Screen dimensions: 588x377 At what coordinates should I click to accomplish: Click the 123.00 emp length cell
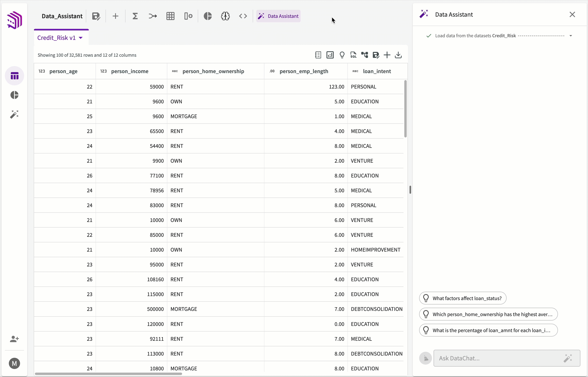pos(306,87)
